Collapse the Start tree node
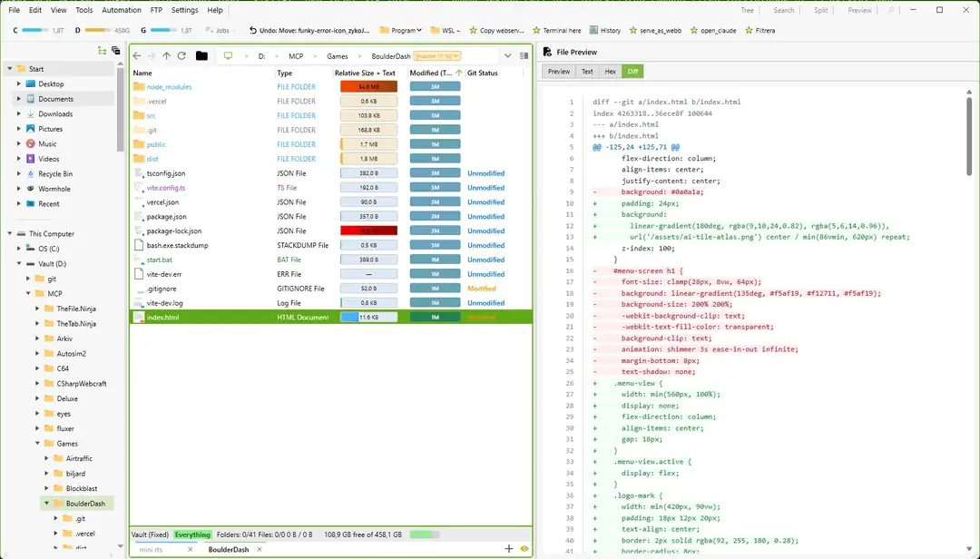This screenshot has width=980, height=559. tap(10, 69)
